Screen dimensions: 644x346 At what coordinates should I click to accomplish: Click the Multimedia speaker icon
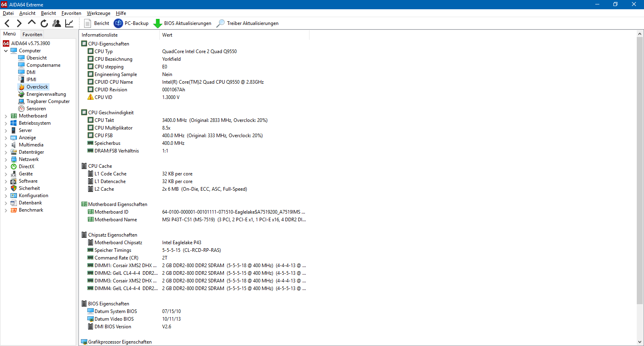(x=14, y=145)
